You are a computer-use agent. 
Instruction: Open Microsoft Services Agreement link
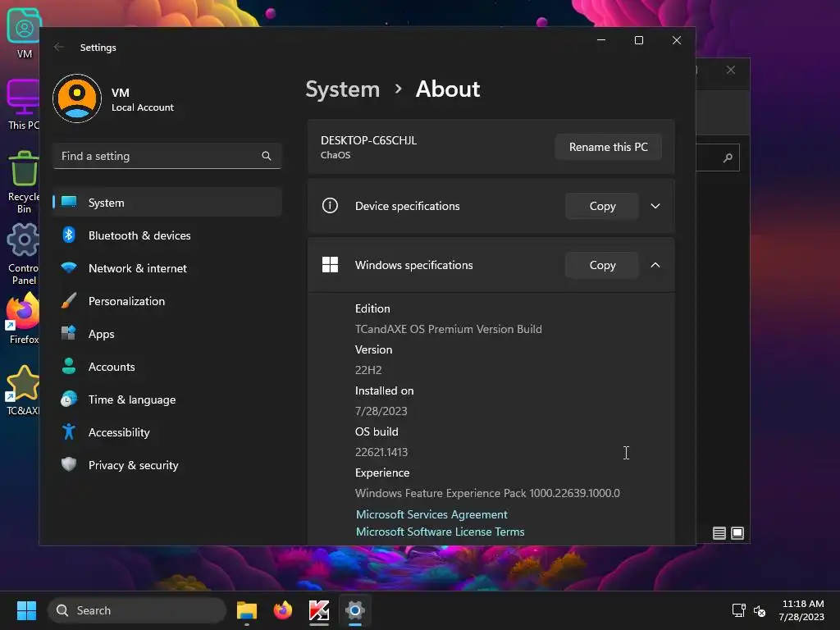(431, 514)
